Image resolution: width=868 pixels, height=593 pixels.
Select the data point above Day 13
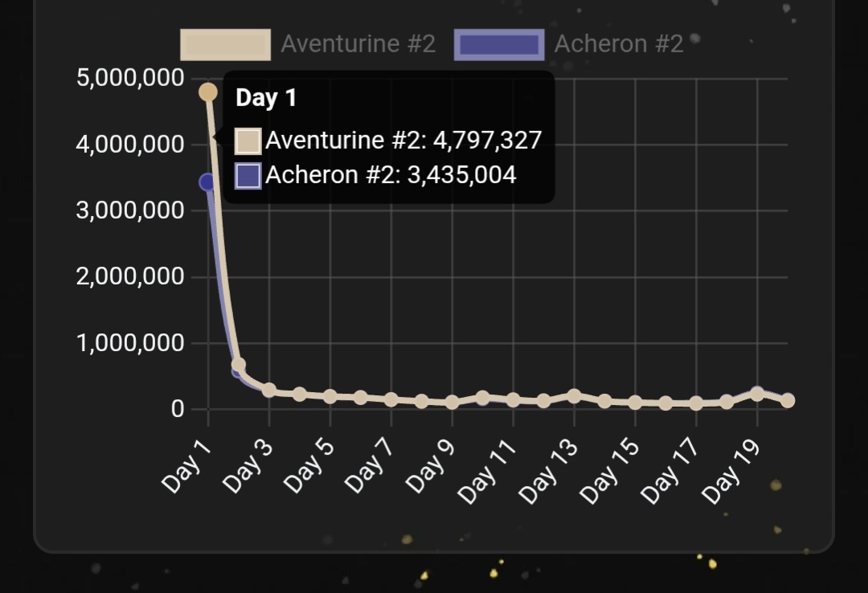(x=574, y=396)
